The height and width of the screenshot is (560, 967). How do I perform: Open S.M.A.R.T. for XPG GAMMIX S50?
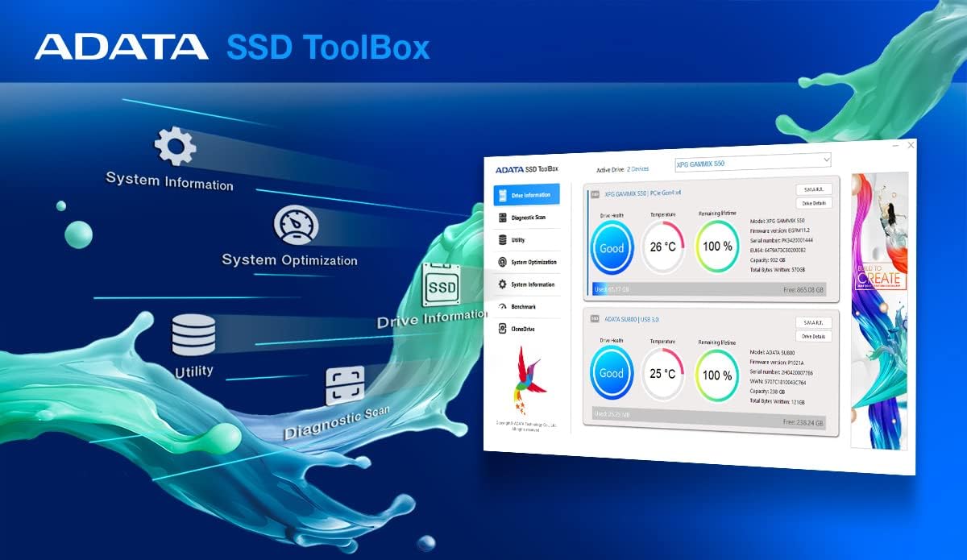(x=815, y=189)
